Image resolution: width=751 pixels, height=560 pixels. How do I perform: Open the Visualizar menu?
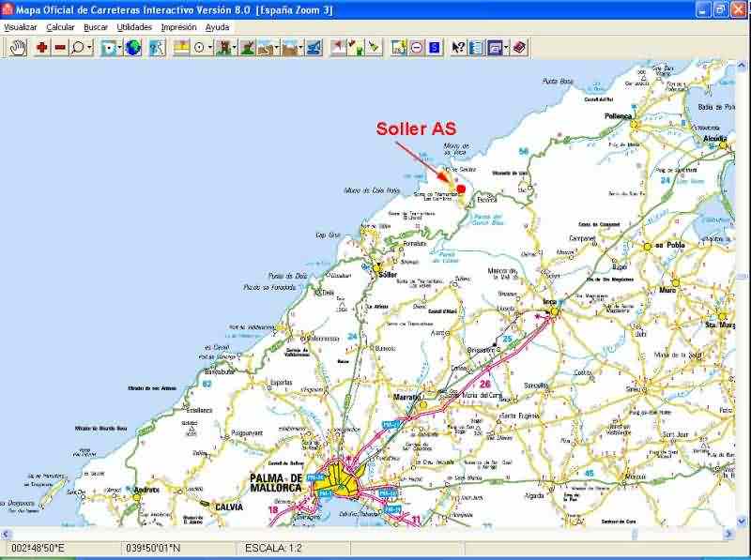(x=20, y=27)
